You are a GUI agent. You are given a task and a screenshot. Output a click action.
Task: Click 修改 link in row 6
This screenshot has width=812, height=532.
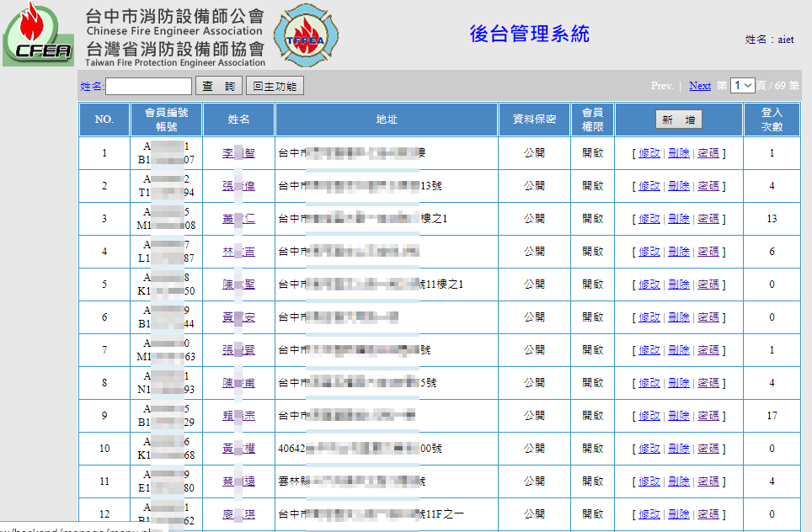pos(649,317)
